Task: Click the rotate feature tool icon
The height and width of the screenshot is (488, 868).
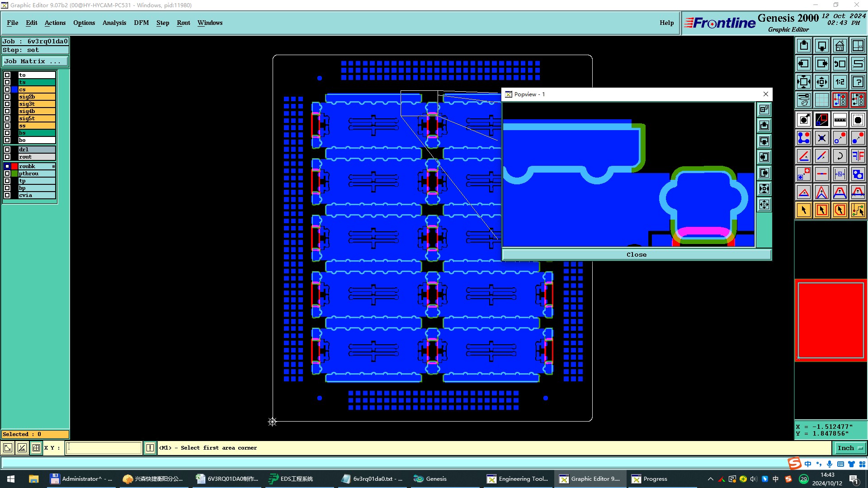Action: tap(840, 156)
